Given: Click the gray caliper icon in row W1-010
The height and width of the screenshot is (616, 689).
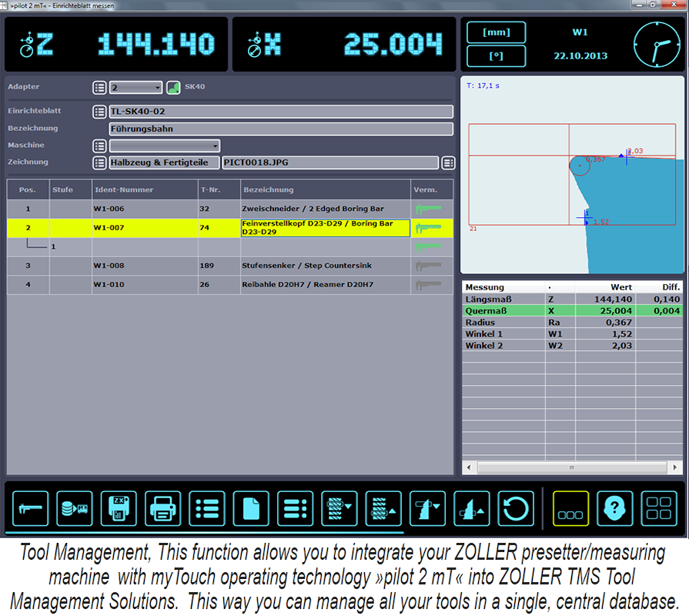Looking at the screenshot, I should pos(429,285).
